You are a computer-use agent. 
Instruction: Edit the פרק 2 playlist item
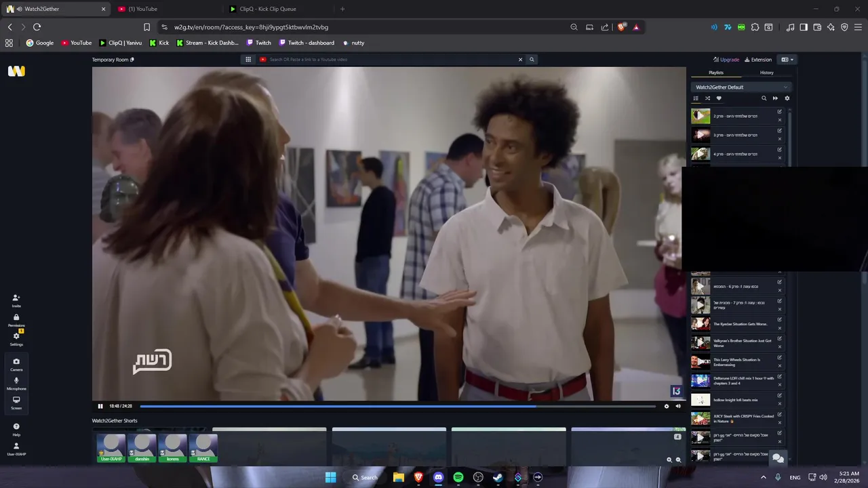[x=779, y=112]
